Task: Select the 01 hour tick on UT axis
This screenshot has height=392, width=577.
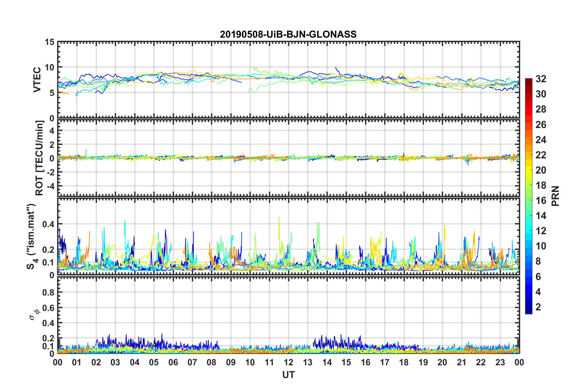Action: [77, 362]
